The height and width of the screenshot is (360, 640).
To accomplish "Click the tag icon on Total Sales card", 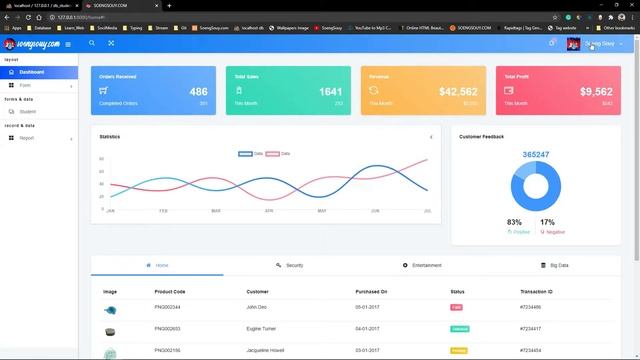I will (x=239, y=91).
